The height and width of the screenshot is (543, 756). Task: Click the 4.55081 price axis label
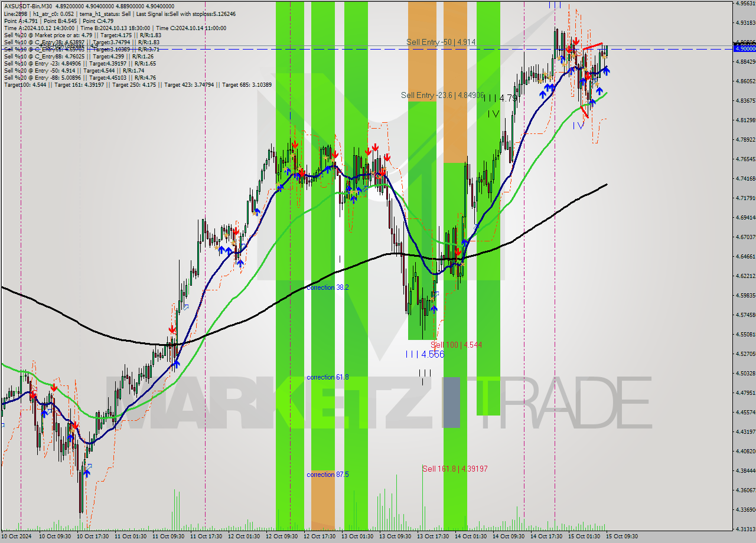coord(745,334)
